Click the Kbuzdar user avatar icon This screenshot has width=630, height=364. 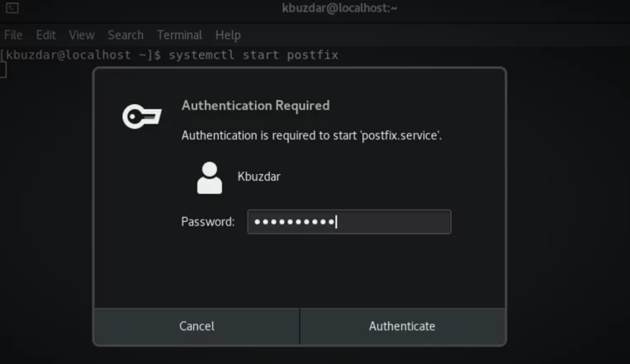coord(210,177)
